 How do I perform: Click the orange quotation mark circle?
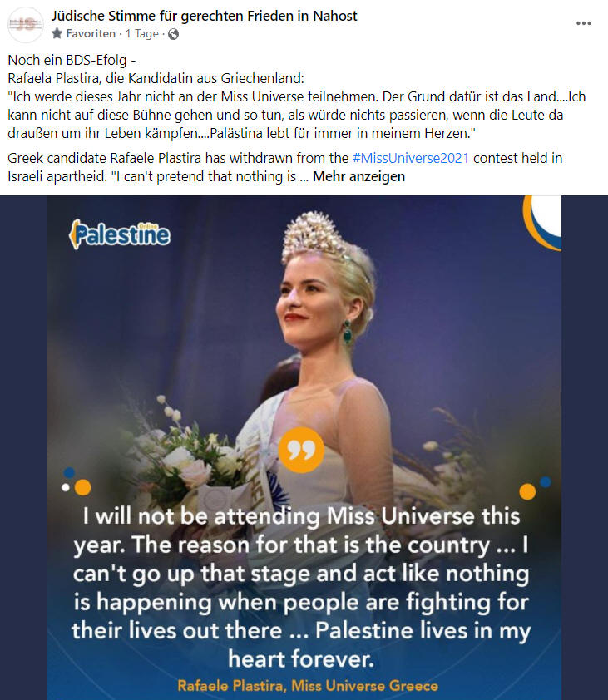pyautogui.click(x=302, y=450)
